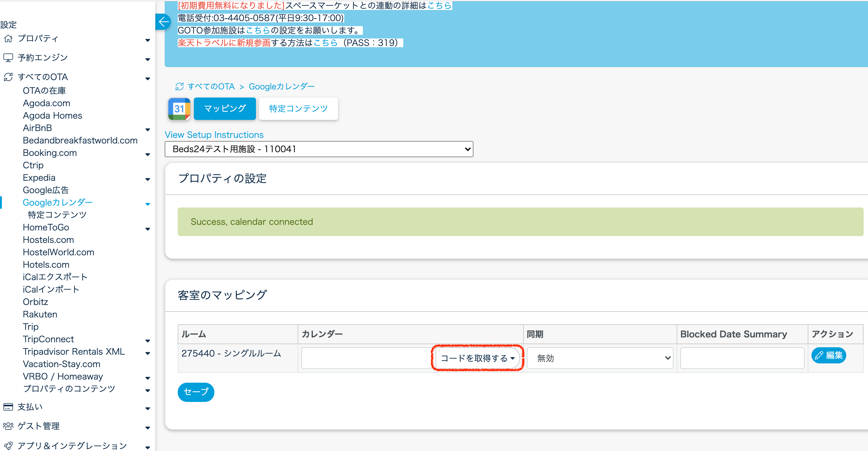This screenshot has height=451, width=868.
Task: Click the sync icon in the breadcrumb
Action: click(x=179, y=87)
